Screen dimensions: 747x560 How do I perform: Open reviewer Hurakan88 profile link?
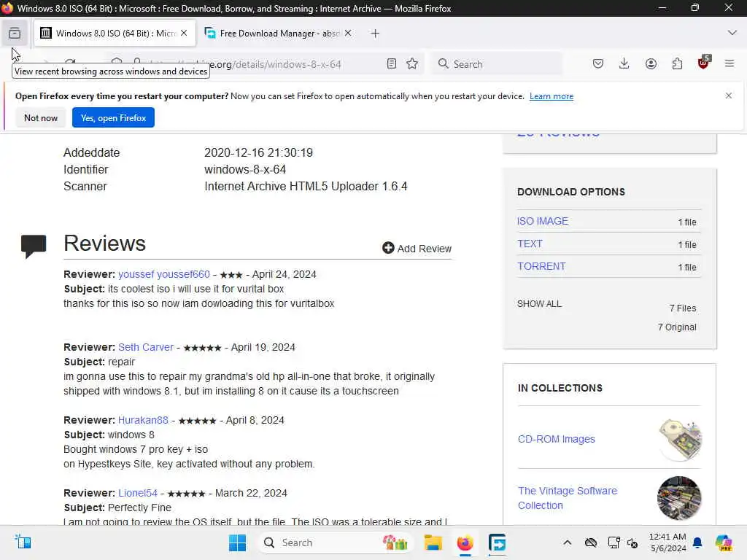tap(143, 420)
